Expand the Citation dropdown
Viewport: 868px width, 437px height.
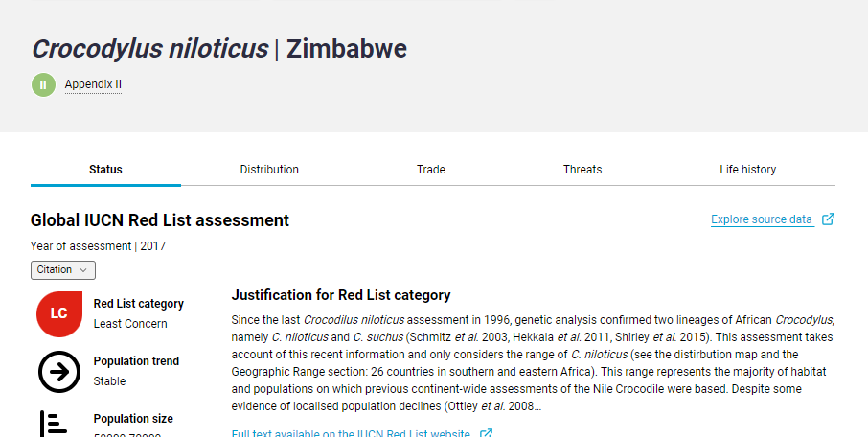point(63,270)
